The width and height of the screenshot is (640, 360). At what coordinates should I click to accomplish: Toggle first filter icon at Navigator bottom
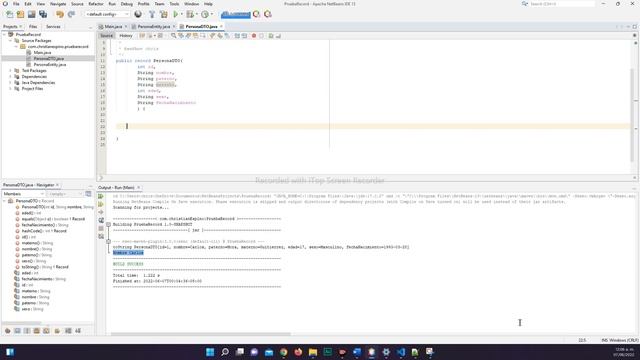click(8, 331)
